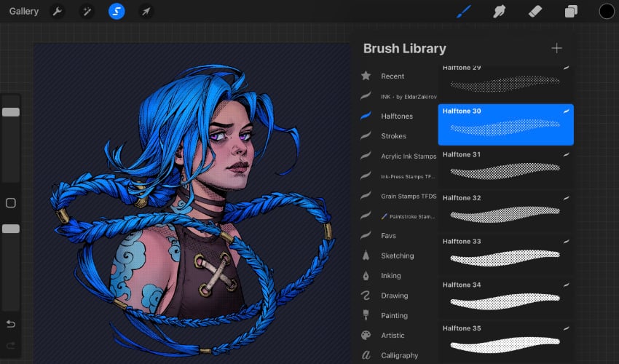Open the Sketching brush set
619x364 pixels.
click(398, 256)
